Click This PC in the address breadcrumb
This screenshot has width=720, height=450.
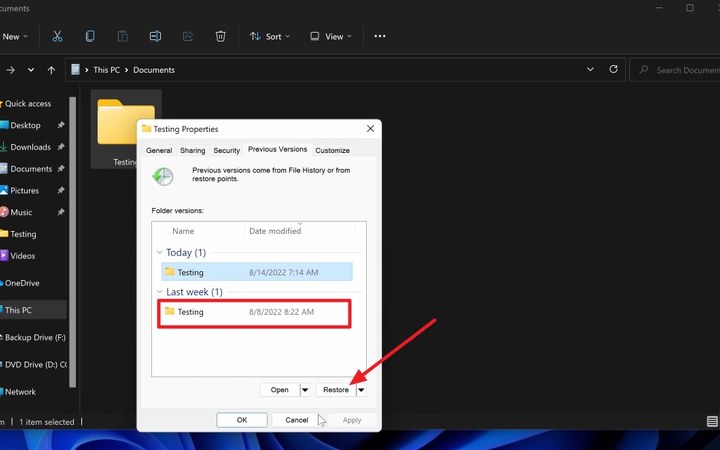pos(107,70)
